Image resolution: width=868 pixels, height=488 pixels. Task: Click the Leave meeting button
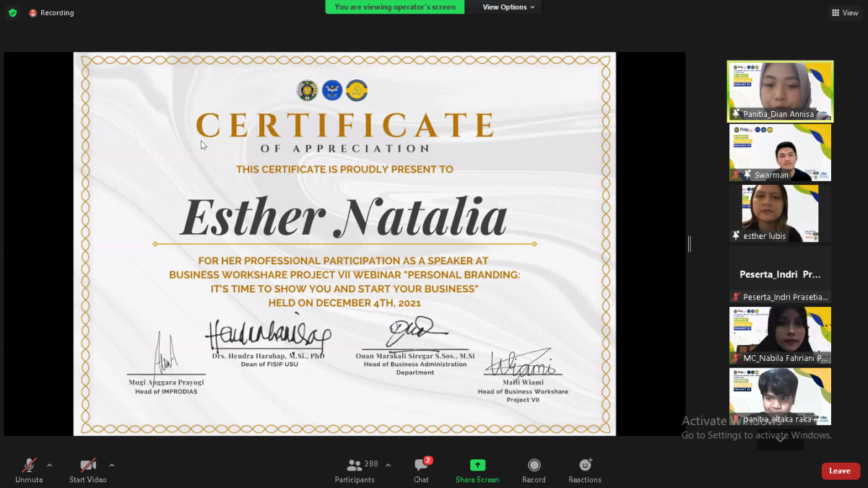[840, 471]
